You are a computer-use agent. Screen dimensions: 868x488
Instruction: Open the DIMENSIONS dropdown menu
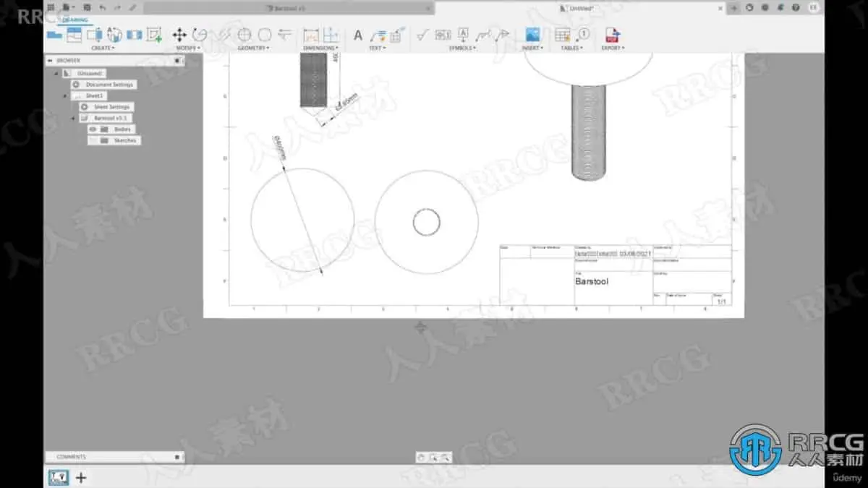[x=321, y=48]
